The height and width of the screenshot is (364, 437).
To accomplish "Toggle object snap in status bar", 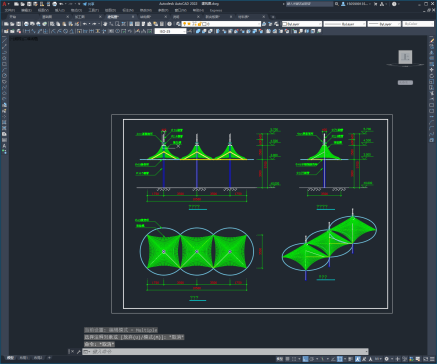I will [339, 359].
